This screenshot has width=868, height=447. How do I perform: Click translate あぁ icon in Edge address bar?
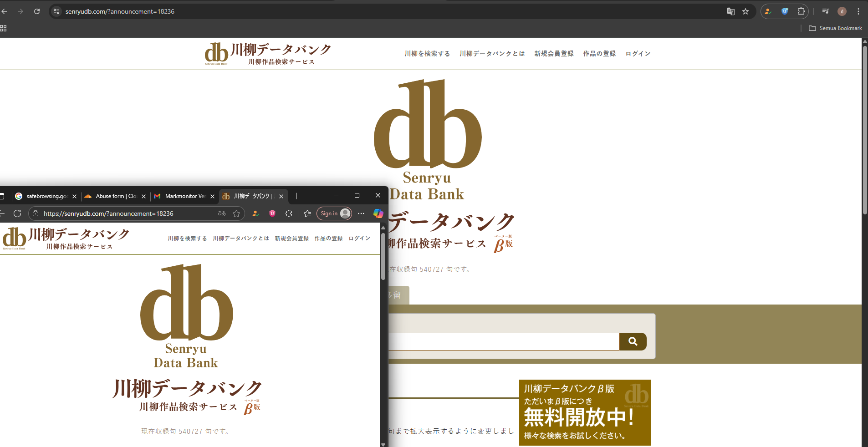222,213
